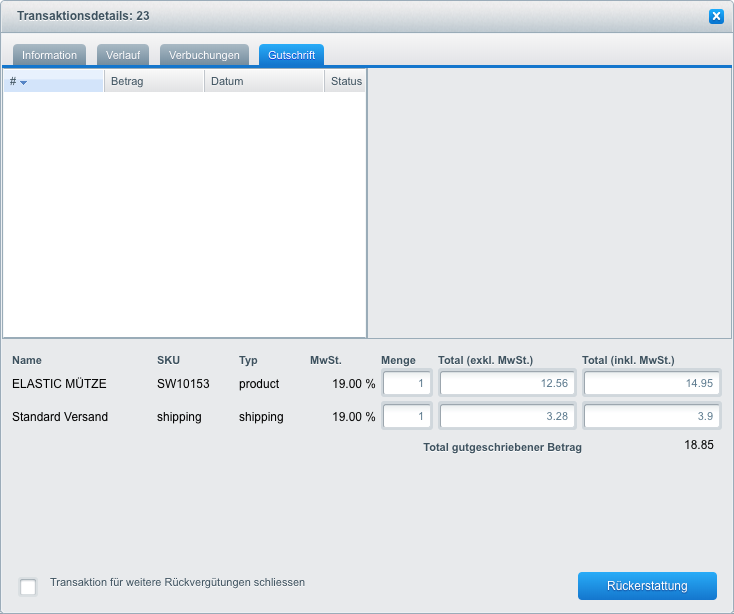Image resolution: width=734 pixels, height=614 pixels.
Task: Click the Gutschrift tab
Action: [291, 55]
